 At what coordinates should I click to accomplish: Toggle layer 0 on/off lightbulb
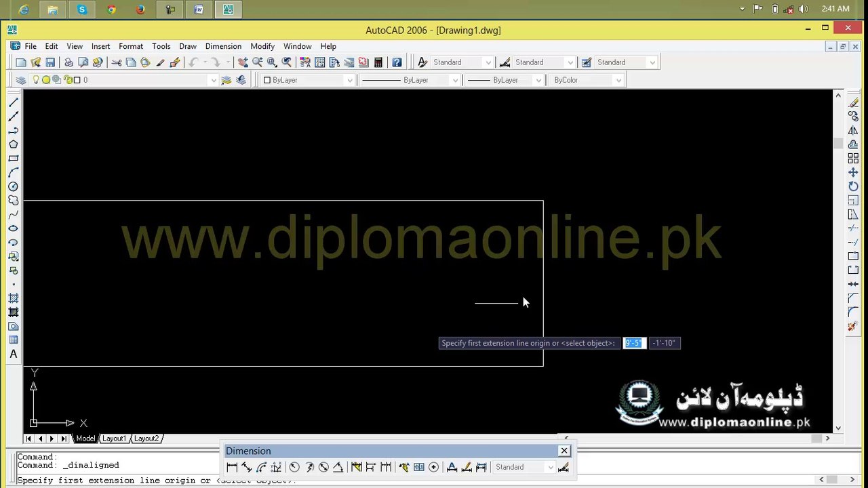pos(36,80)
